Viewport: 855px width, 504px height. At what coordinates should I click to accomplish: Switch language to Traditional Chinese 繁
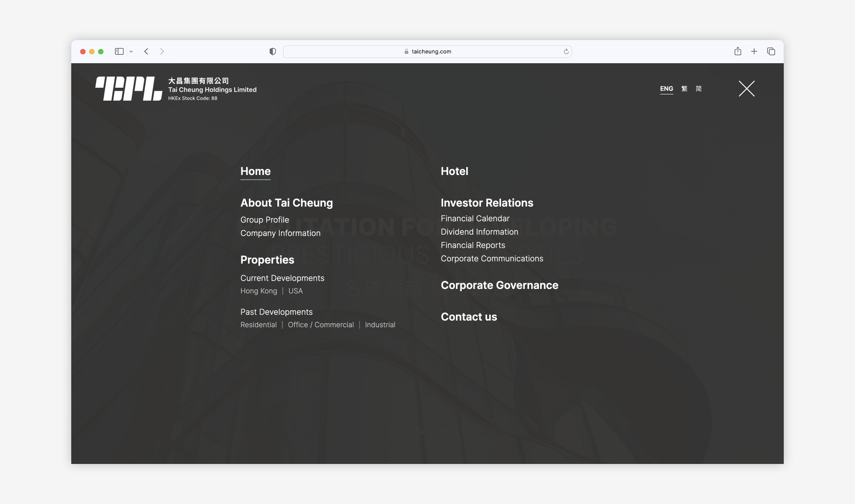click(684, 89)
